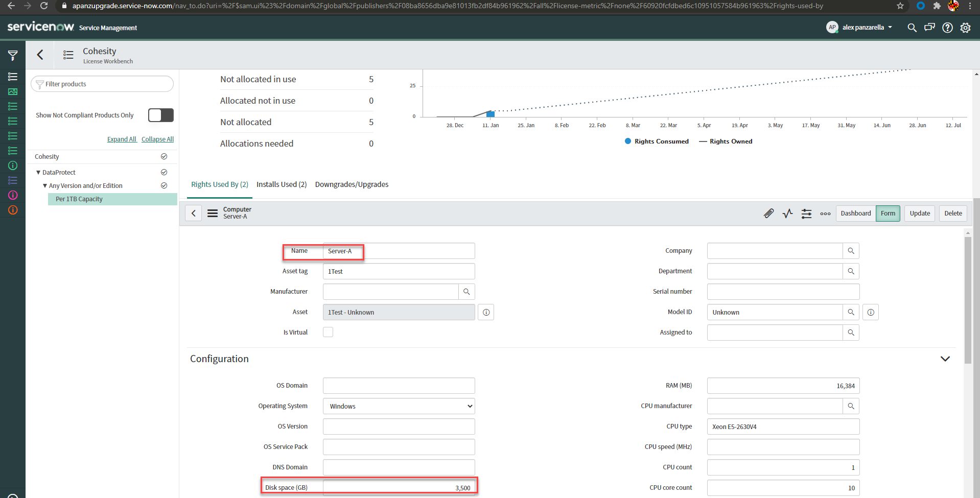Switch to the Installs Used (2) tab
This screenshot has width=980, height=498.
(282, 184)
